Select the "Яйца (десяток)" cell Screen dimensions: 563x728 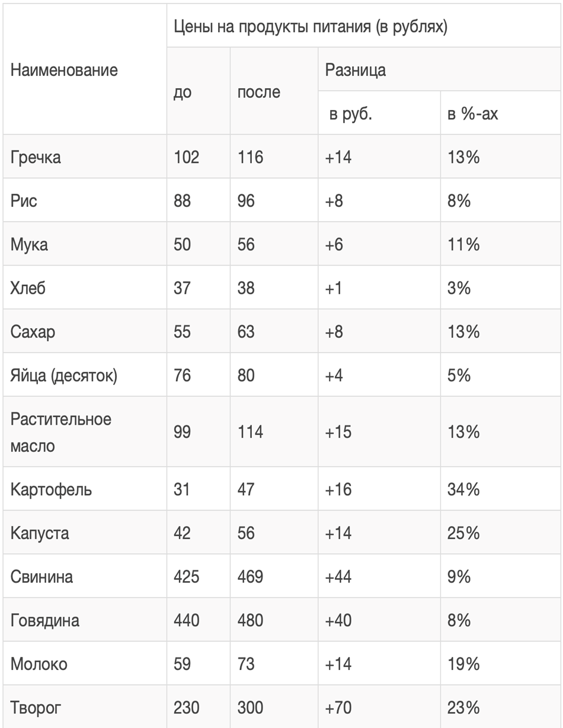tap(64, 376)
